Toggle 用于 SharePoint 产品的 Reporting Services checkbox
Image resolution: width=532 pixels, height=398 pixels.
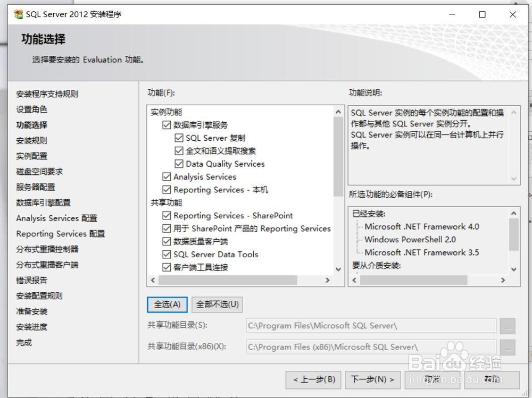tap(167, 228)
